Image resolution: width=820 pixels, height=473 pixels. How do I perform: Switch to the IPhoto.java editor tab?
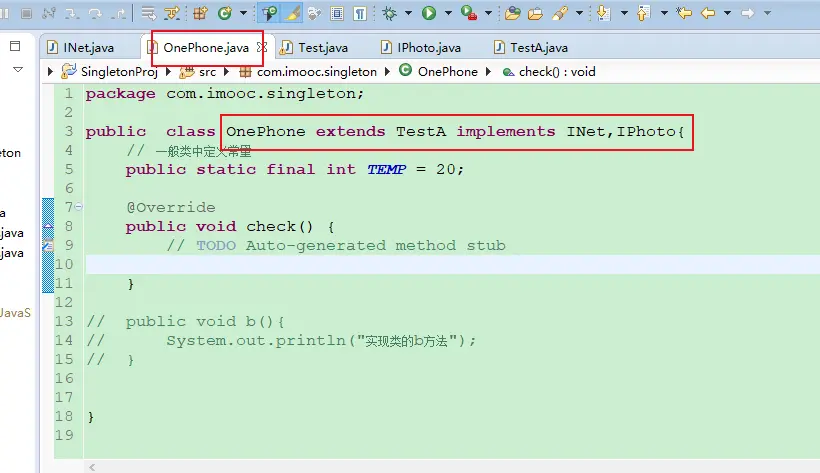428,47
